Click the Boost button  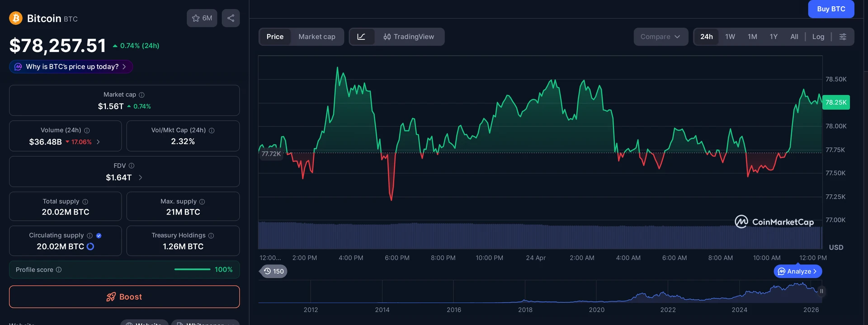pos(124,297)
